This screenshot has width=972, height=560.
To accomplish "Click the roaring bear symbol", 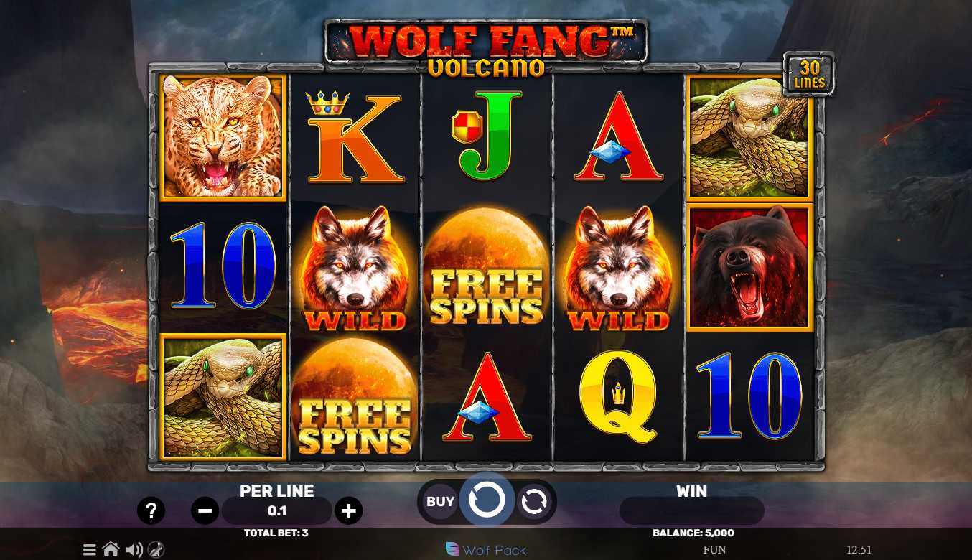I will (x=749, y=267).
